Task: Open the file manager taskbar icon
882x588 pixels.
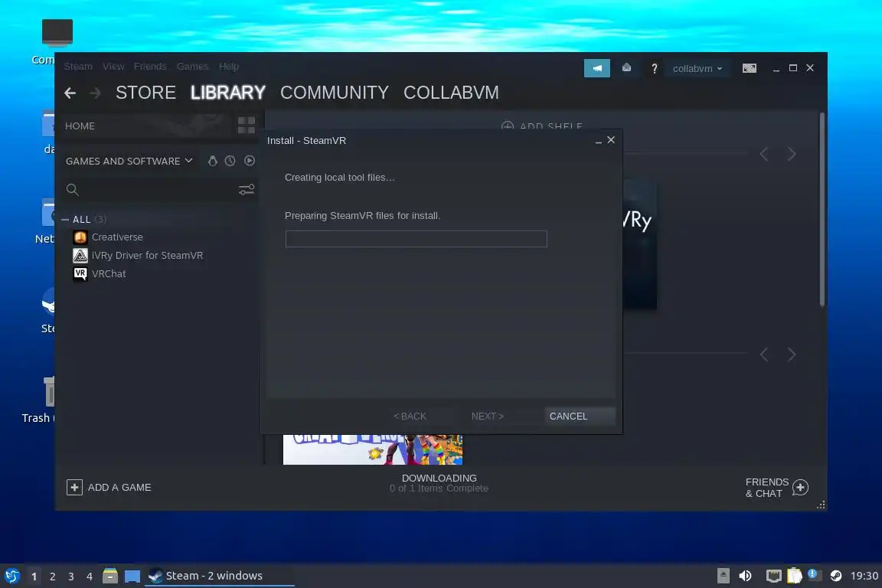Action: point(110,576)
